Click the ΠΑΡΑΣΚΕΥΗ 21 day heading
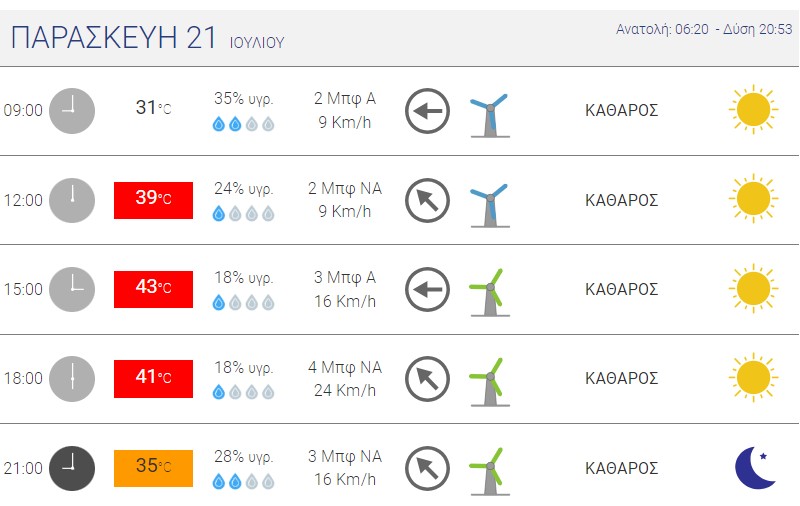Viewport: 800px width, 506px height. (114, 38)
